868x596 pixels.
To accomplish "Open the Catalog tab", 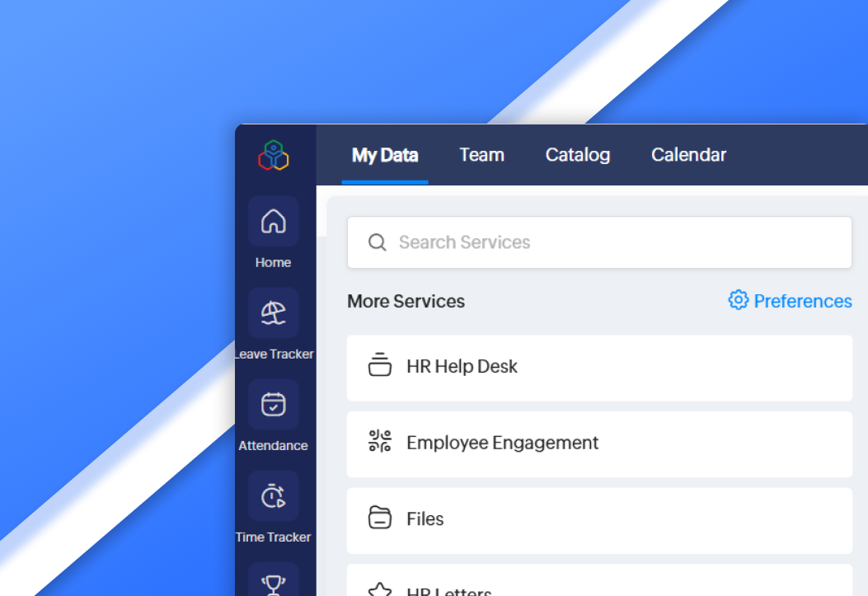I will (578, 155).
